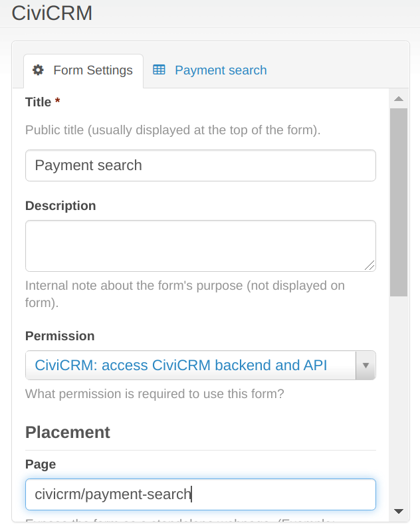This screenshot has height=529, width=420.
Task: Click the Permission field label
Action: pyautogui.click(x=60, y=336)
